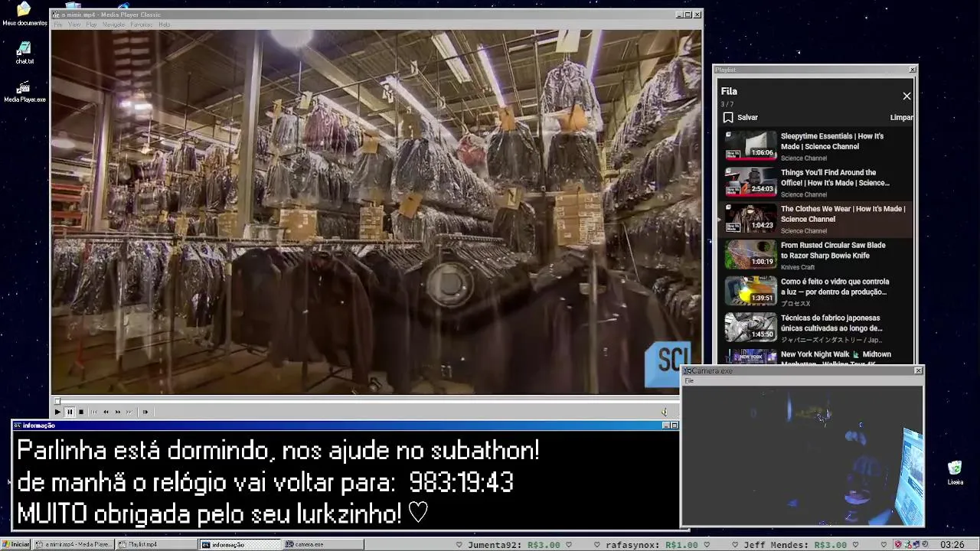
Task: Open the View menu in Media Player Classic
Action: click(x=74, y=24)
